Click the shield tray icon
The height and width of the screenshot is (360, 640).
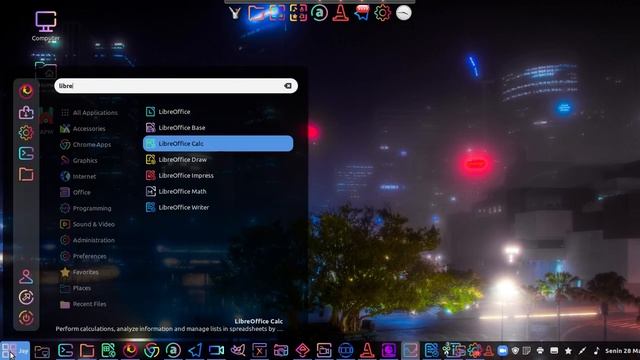[x=515, y=350]
